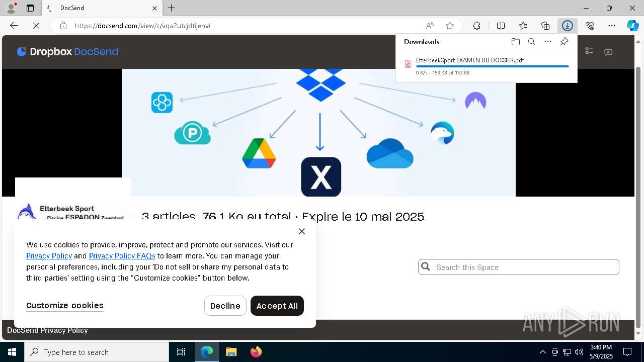This screenshot has width=644, height=362.
Task: Open Favorites list icon
Action: click(x=523, y=26)
